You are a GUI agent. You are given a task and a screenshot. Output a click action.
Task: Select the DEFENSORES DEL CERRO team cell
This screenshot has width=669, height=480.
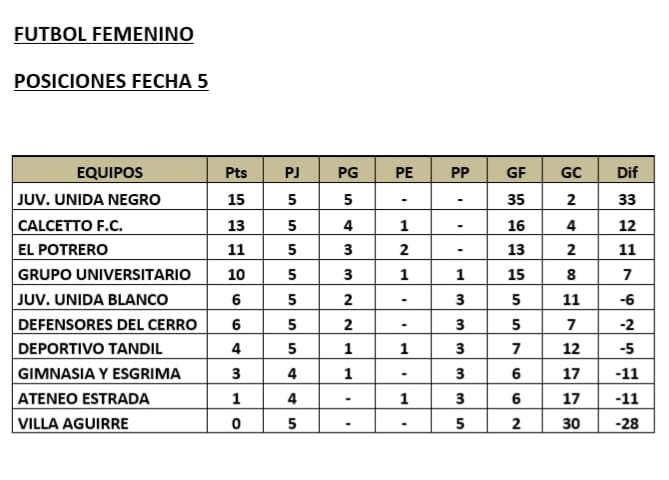coord(106,324)
